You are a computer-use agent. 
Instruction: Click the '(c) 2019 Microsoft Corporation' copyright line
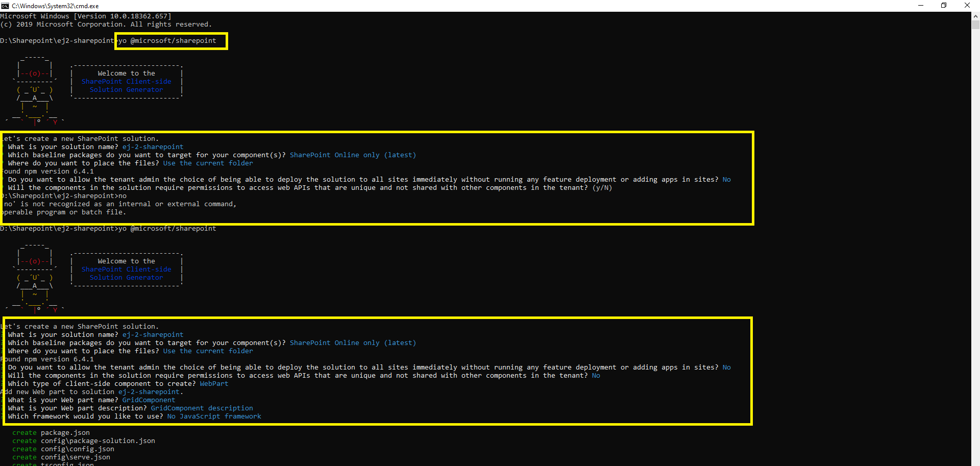coord(106,24)
